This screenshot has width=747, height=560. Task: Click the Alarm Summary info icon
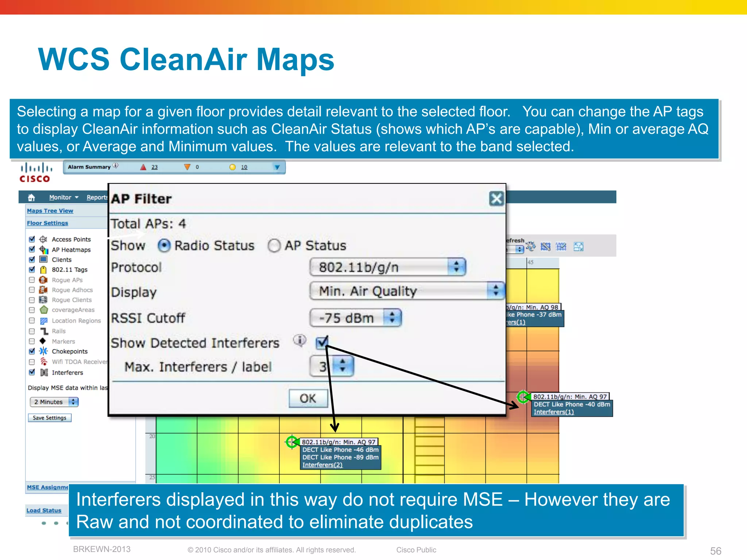115,166
